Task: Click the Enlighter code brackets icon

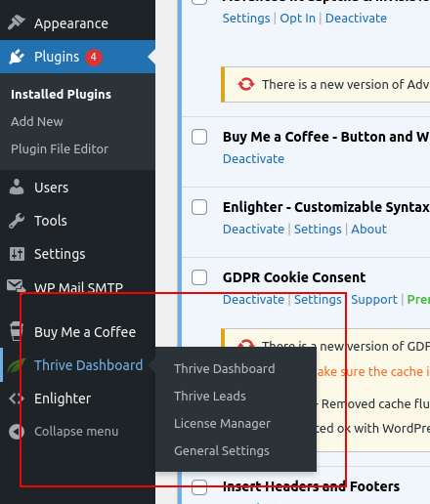Action: (17, 399)
